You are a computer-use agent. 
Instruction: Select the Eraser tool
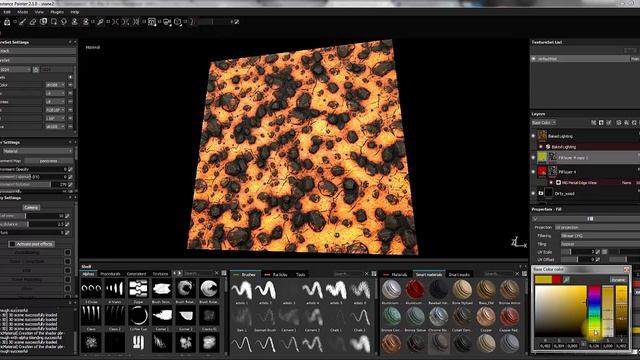33,22
